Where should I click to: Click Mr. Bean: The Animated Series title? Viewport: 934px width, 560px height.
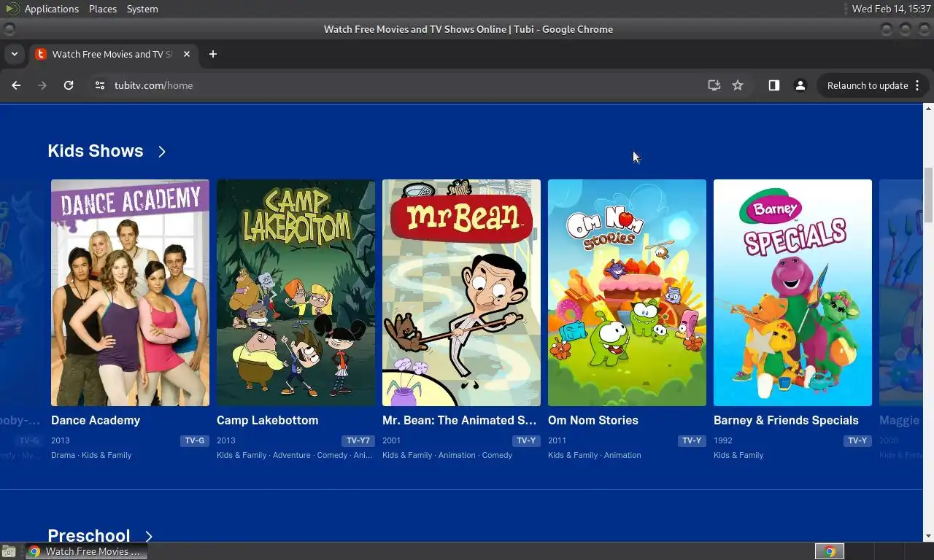click(x=460, y=420)
